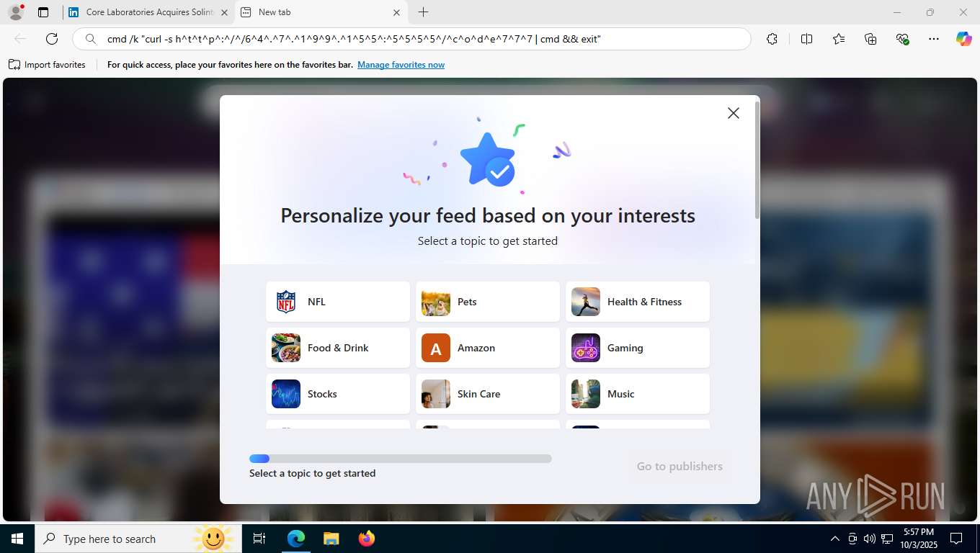Click the taskbar search box
980x553 pixels.
[x=138, y=539]
